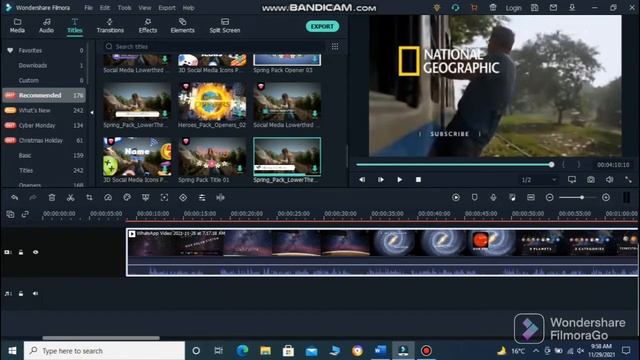Select the Favorites category
640x360 pixels.
click(x=44, y=51)
